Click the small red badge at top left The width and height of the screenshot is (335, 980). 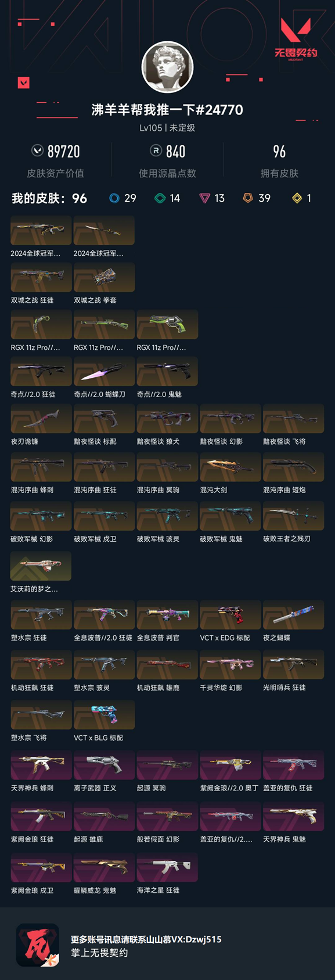(23, 83)
